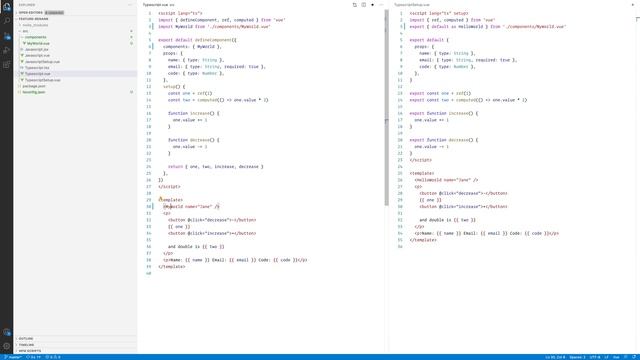Viewport: 640px width, 360px height.
Task: Click line and column indicator in status bar
Action: tap(556, 357)
